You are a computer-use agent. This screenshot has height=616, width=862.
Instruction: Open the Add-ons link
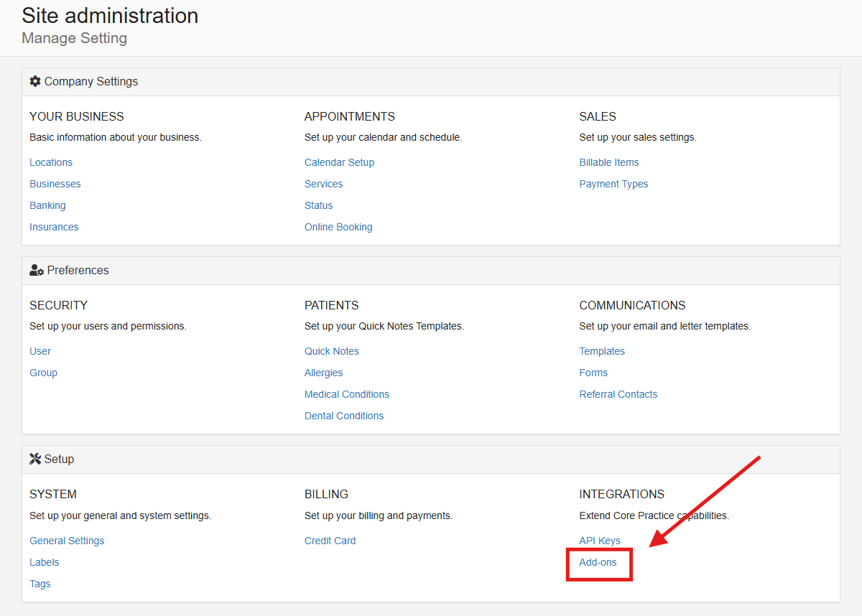click(x=598, y=562)
